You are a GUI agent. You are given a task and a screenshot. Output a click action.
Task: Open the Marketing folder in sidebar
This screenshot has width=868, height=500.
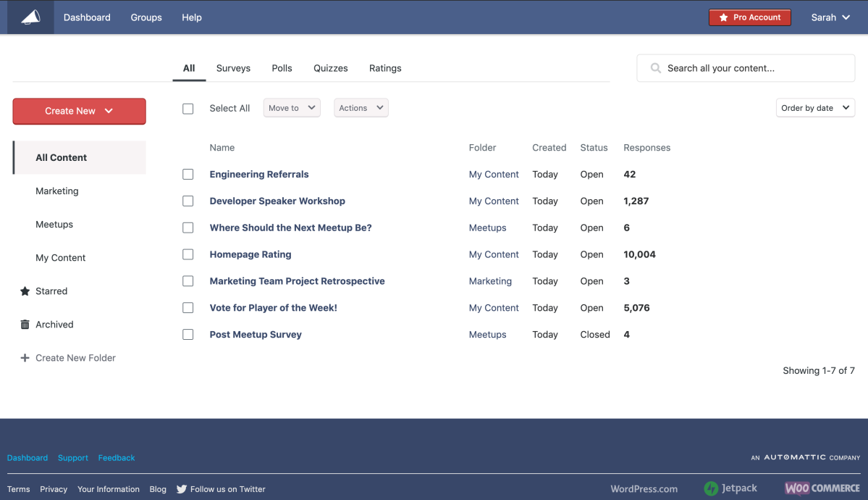57,191
